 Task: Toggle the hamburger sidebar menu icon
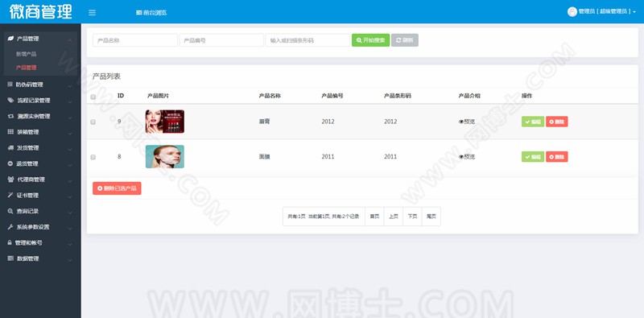coord(92,12)
